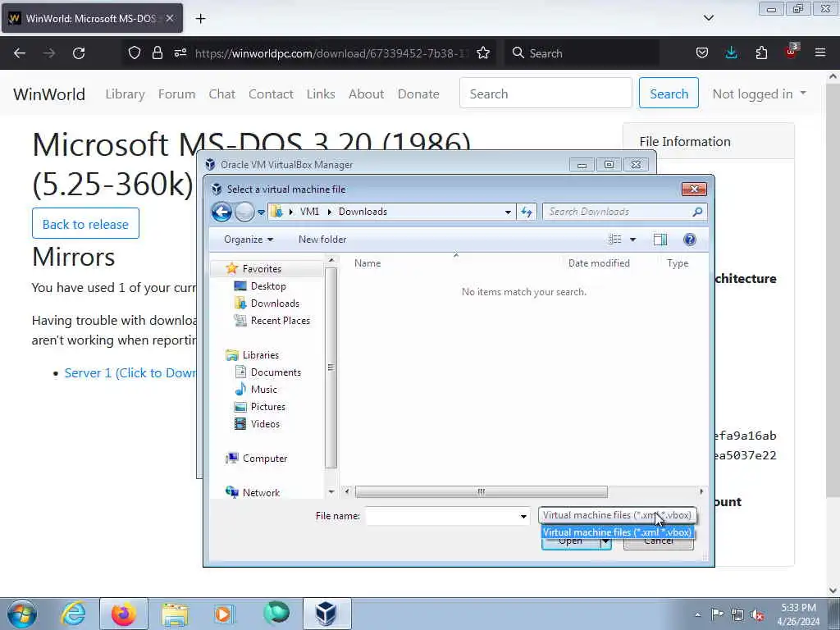
Task: Launch Internet Explorer from the taskbar
Action: pos(74,614)
